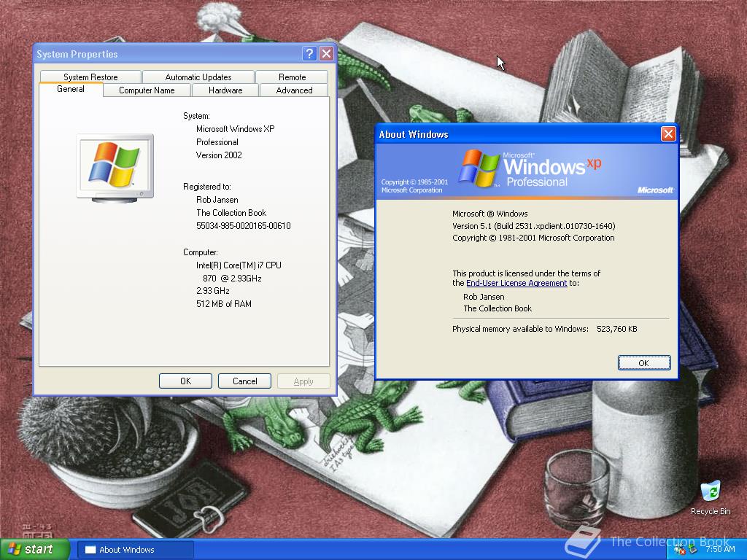Click OK in System Properties
The width and height of the screenshot is (747, 560).
[x=185, y=381]
